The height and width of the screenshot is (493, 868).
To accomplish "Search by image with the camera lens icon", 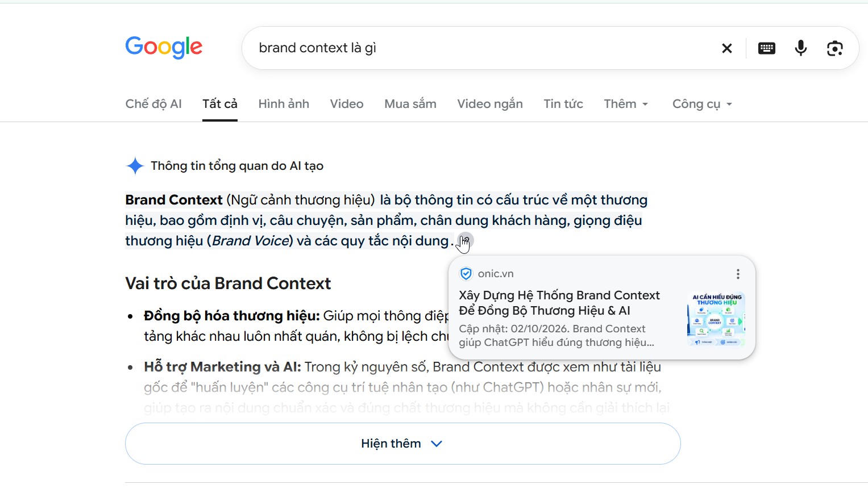I will 834,48.
